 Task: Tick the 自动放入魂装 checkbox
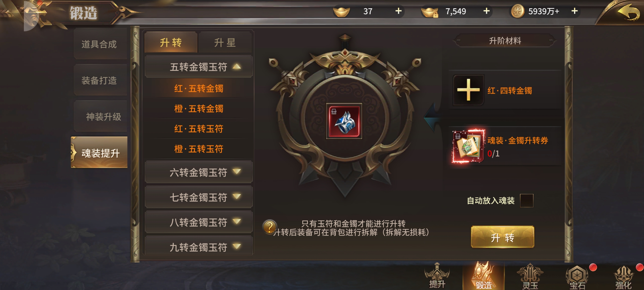[x=526, y=201]
